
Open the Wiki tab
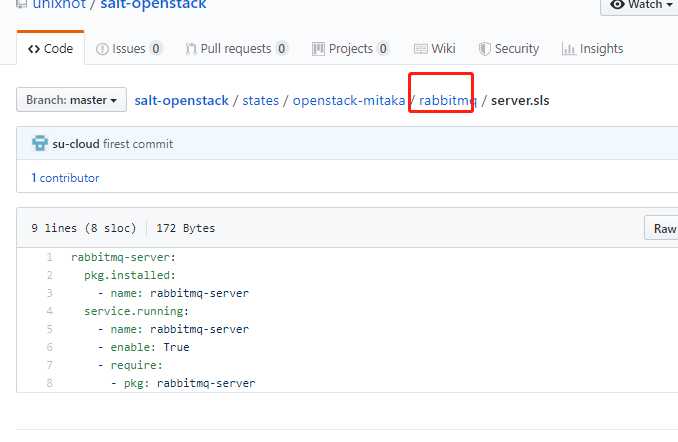(435, 48)
